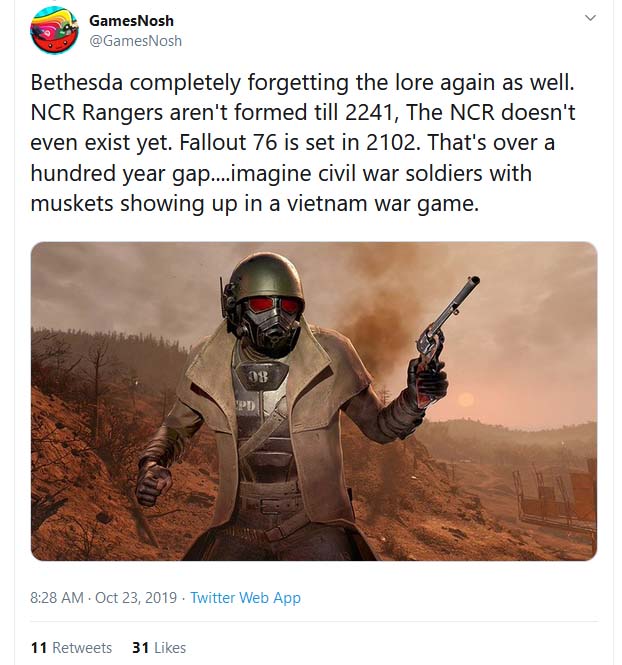Click the @GamesNosh handle
The height and width of the screenshot is (665, 622).
136,41
